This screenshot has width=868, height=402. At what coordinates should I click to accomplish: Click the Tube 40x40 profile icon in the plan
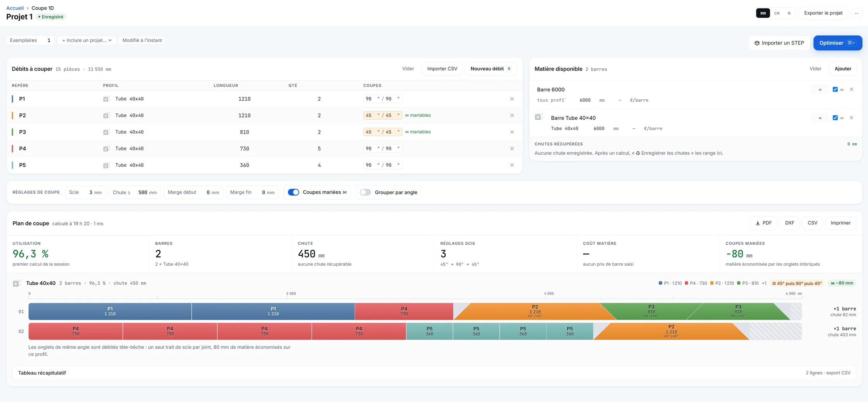[16, 283]
